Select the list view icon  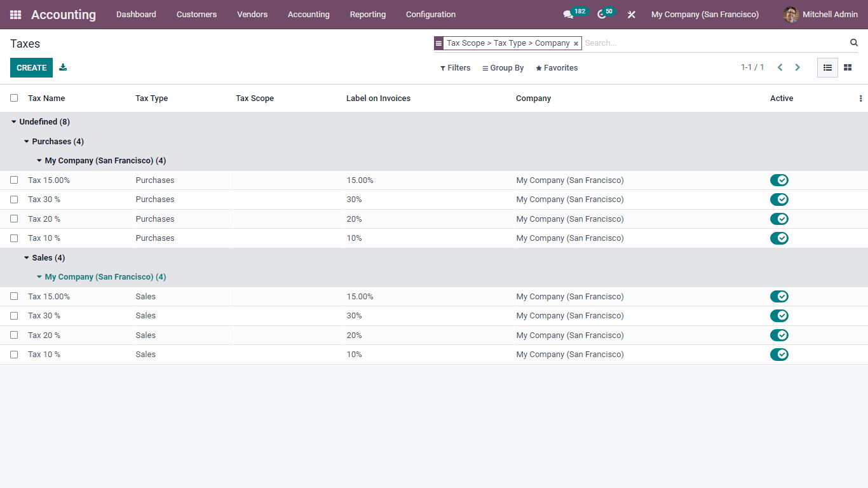pyautogui.click(x=827, y=67)
